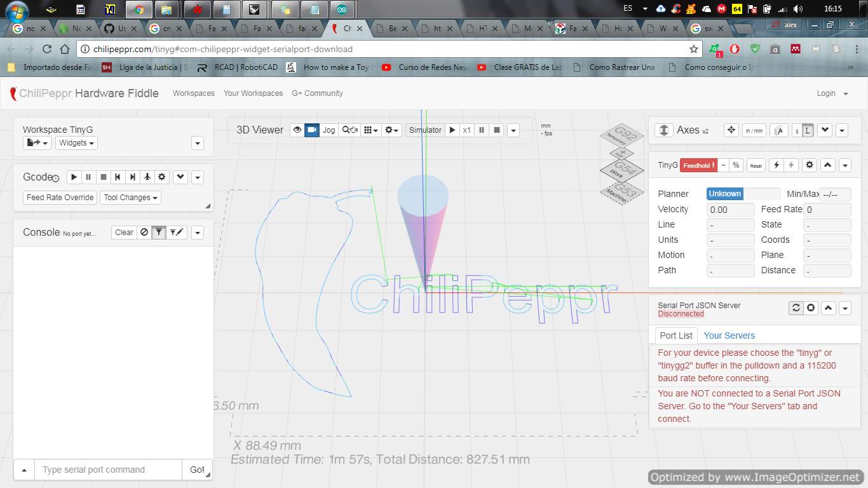The width and height of the screenshot is (868, 488).
Task: Open the Gcode widget caret dropdown
Action: point(198,177)
